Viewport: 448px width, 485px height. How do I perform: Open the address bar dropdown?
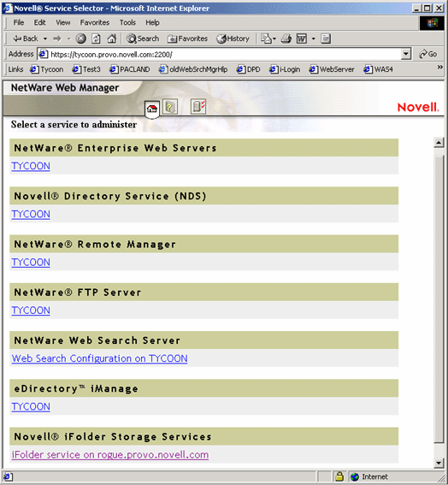coord(406,54)
